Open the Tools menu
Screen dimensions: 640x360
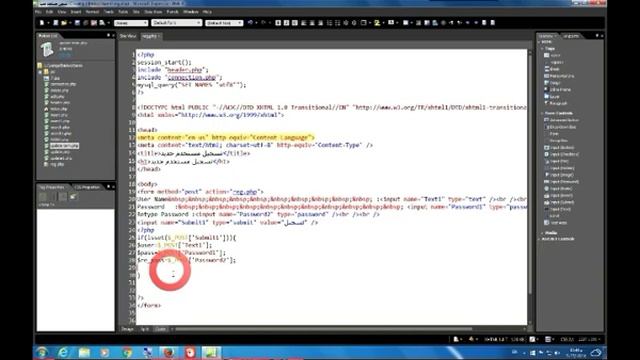pyautogui.click(x=109, y=12)
